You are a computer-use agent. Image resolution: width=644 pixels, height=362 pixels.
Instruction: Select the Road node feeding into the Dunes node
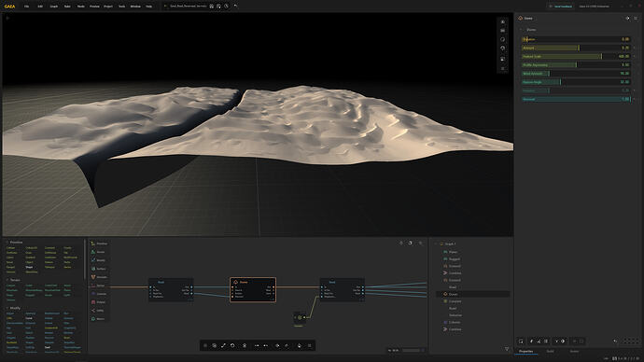pyautogui.click(x=171, y=290)
